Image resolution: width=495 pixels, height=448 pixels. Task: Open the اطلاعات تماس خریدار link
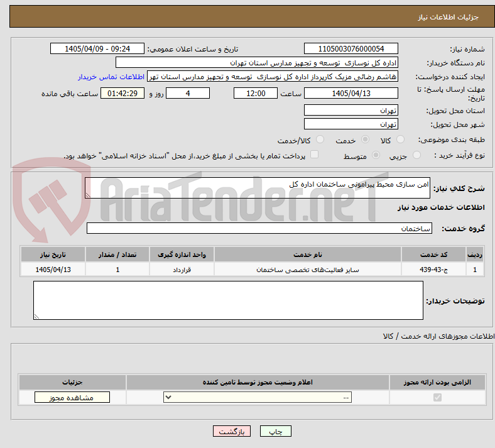[x=111, y=77]
